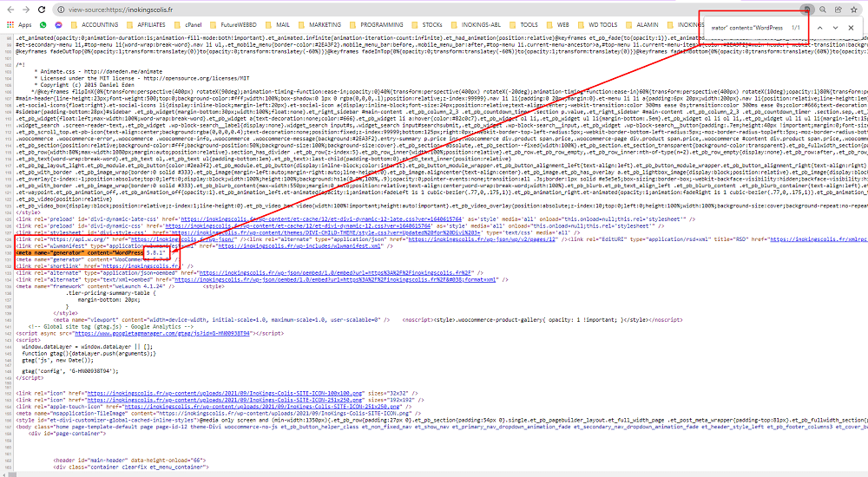Viewport: 868px width, 477px height.
Task: Open the oembed format=xml href link
Action: click(x=335, y=279)
